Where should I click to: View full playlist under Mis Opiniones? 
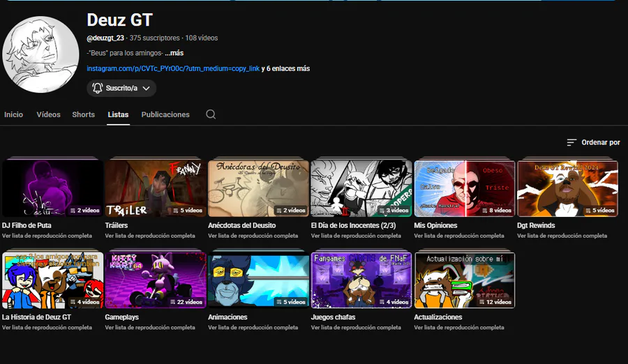459,236
